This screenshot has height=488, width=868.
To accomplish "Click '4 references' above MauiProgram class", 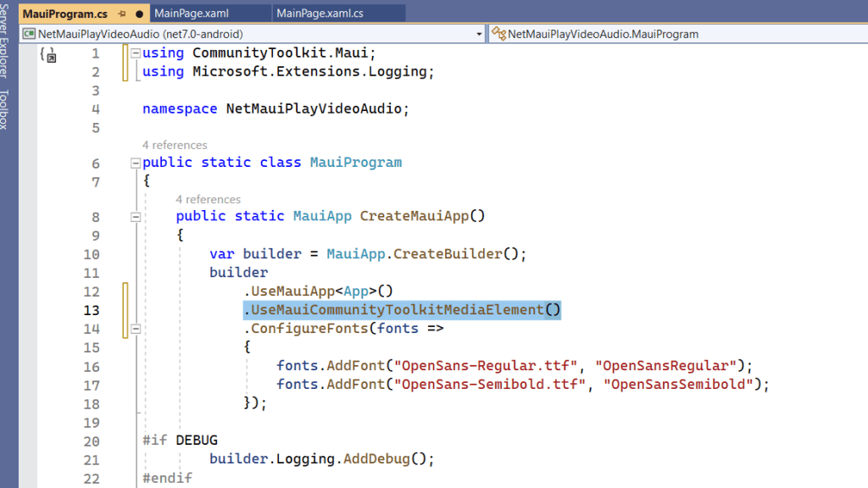I will (x=175, y=145).
